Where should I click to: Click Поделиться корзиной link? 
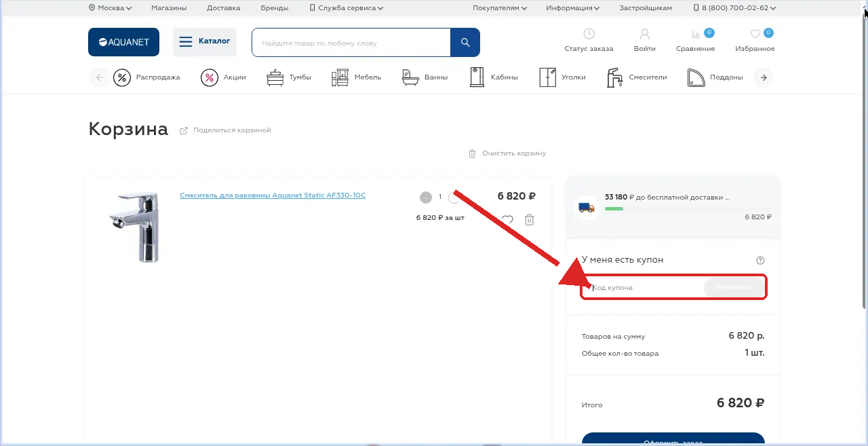coord(225,130)
